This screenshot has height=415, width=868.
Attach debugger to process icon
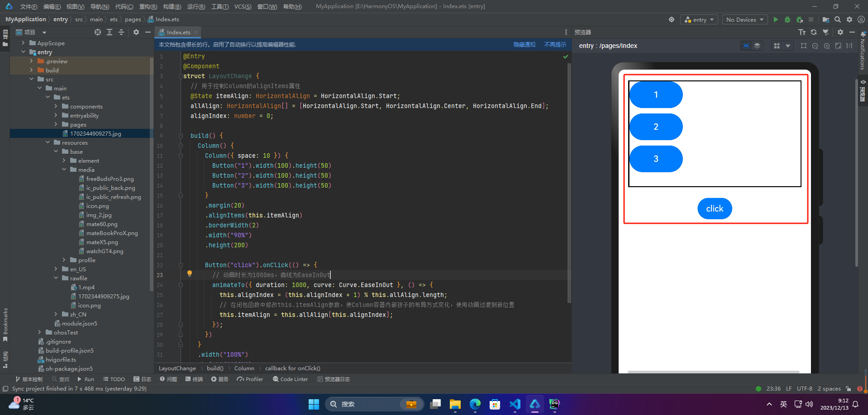(800, 19)
